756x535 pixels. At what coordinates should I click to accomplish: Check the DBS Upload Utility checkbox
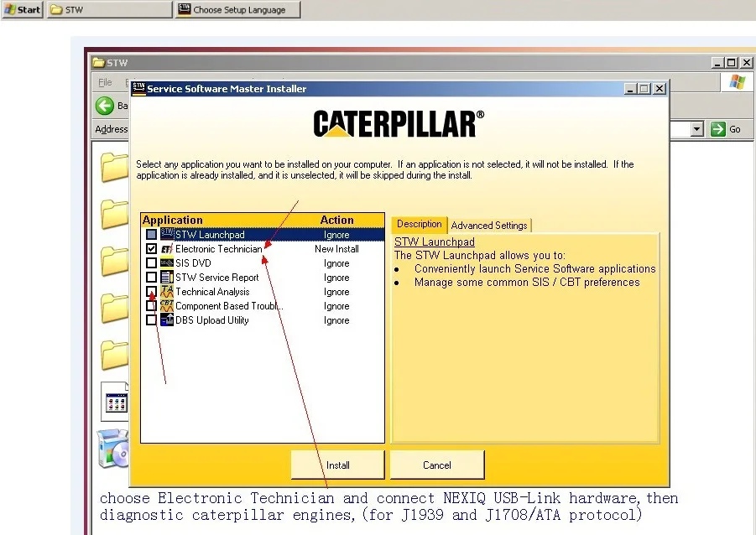pyautogui.click(x=151, y=320)
